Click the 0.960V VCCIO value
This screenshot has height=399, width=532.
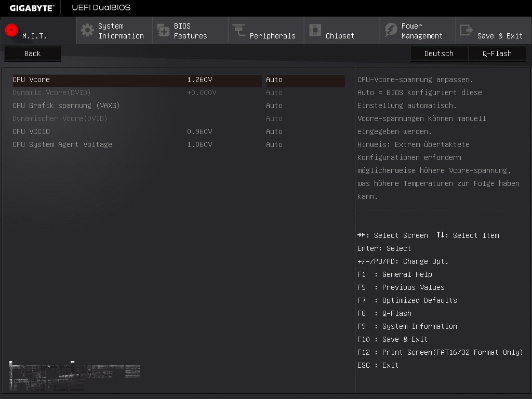(x=199, y=131)
